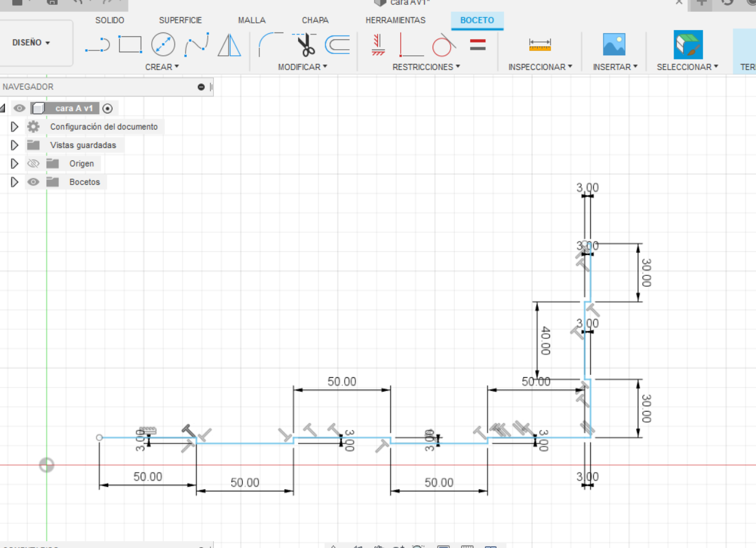The height and width of the screenshot is (548, 756).
Task: Select the BOCETO tab
Action: (x=477, y=20)
